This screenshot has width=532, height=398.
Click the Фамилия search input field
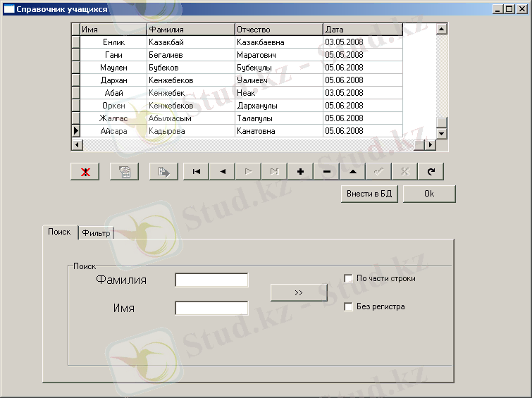click(211, 280)
